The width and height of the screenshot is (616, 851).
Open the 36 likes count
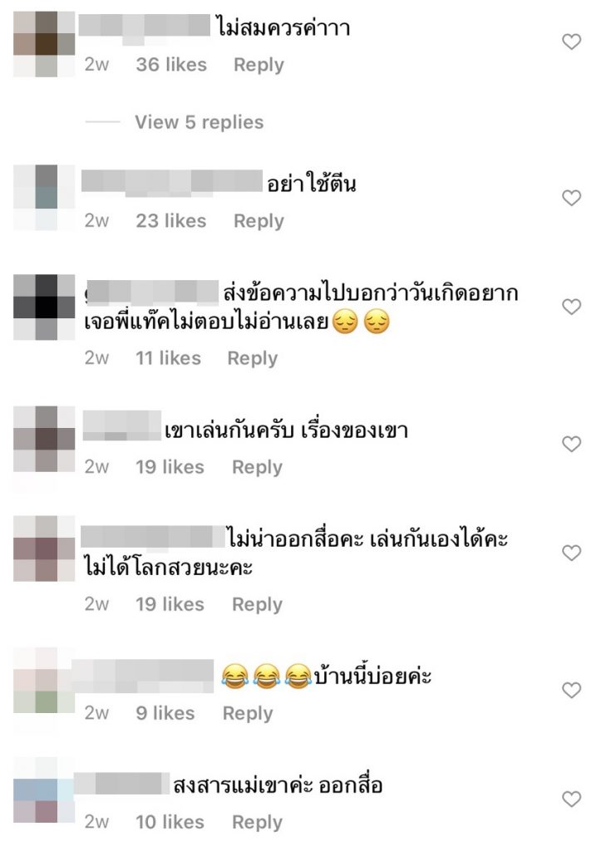[171, 65]
